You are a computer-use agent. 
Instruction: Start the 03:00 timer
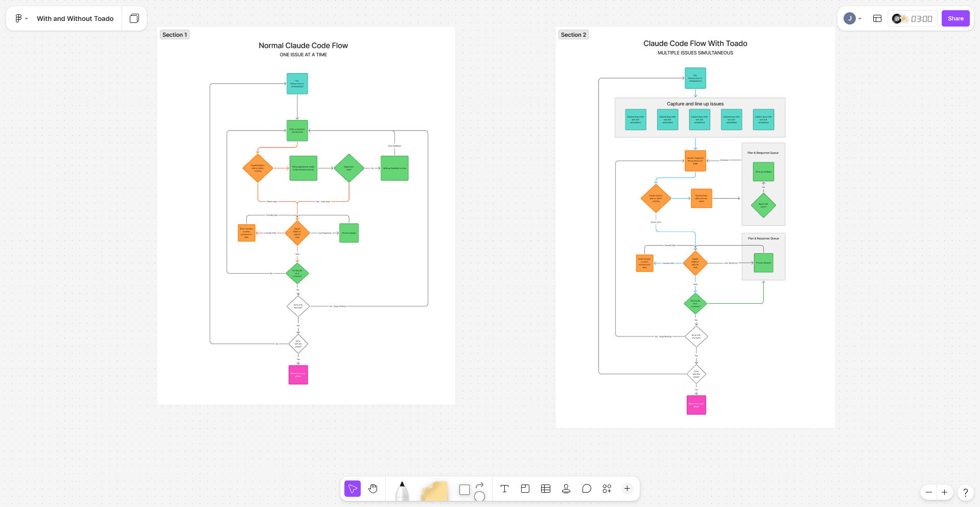921,19
